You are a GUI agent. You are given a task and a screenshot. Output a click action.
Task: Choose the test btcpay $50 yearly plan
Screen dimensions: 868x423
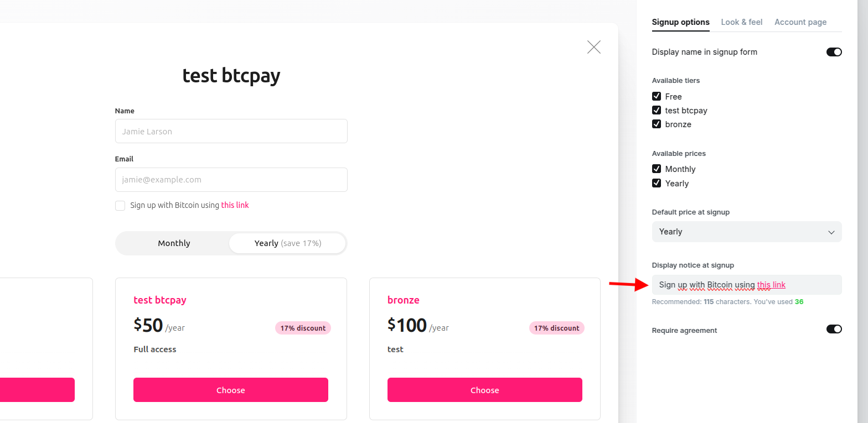(230, 390)
